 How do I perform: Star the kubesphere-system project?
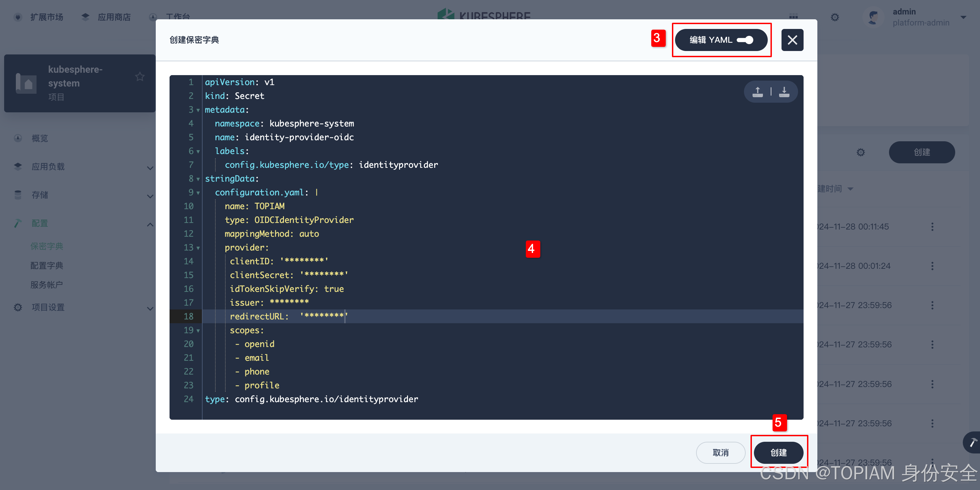(140, 76)
